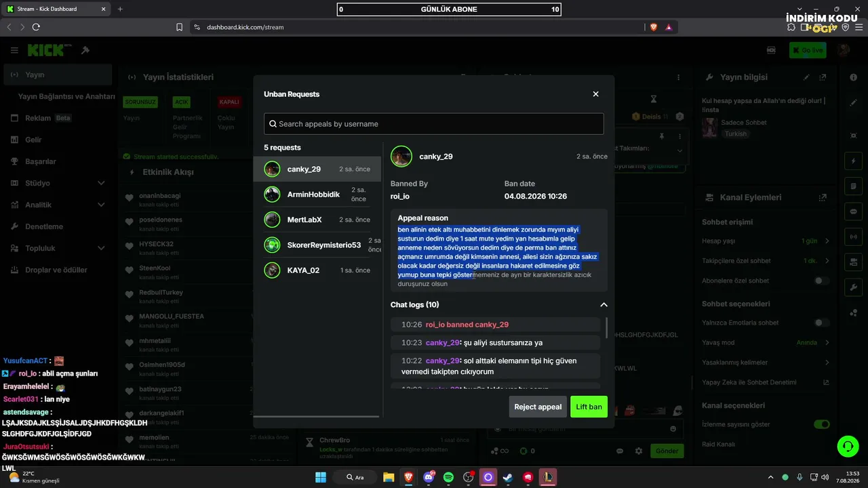The image size is (868, 488).
Task: Click the lightning bolt icon in right rail
Action: (x=853, y=161)
